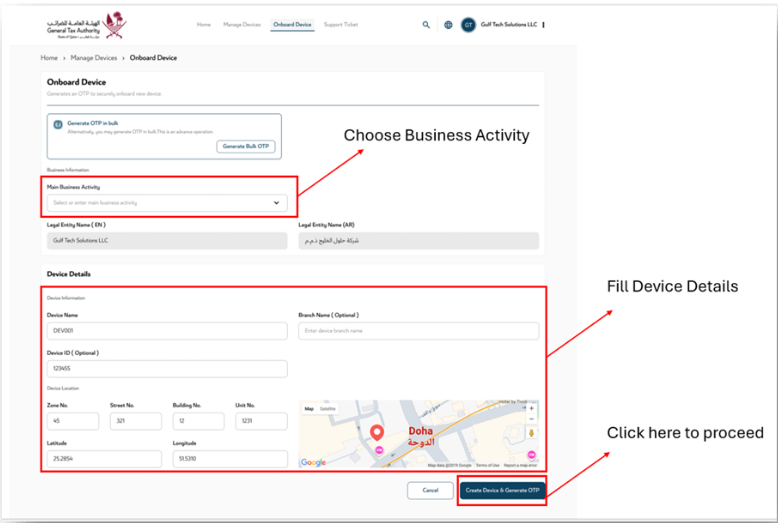
Task: Click the Street View pegman icon
Action: [531, 433]
